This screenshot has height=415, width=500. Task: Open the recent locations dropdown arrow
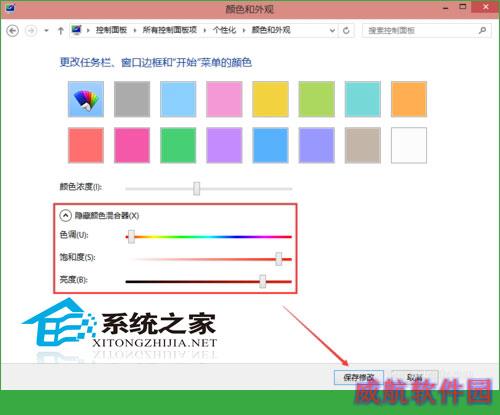pos(46,31)
